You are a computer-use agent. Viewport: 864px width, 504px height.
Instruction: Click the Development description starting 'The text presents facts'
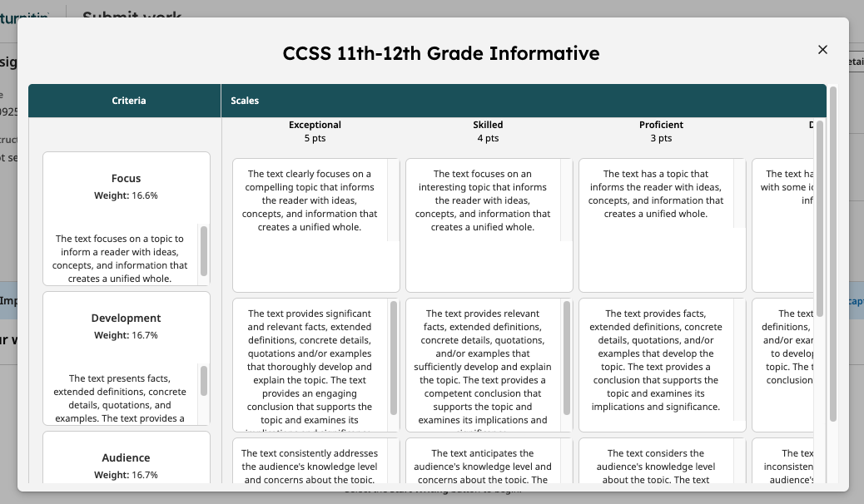(120, 398)
